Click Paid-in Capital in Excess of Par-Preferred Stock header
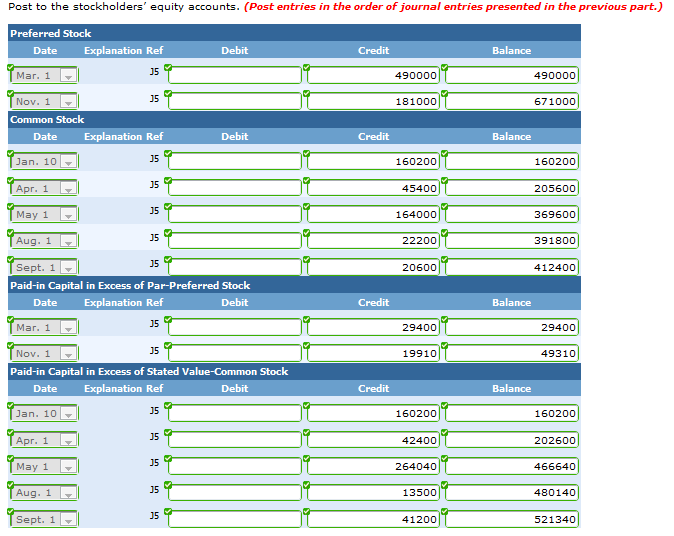The image size is (674, 536). (294, 285)
